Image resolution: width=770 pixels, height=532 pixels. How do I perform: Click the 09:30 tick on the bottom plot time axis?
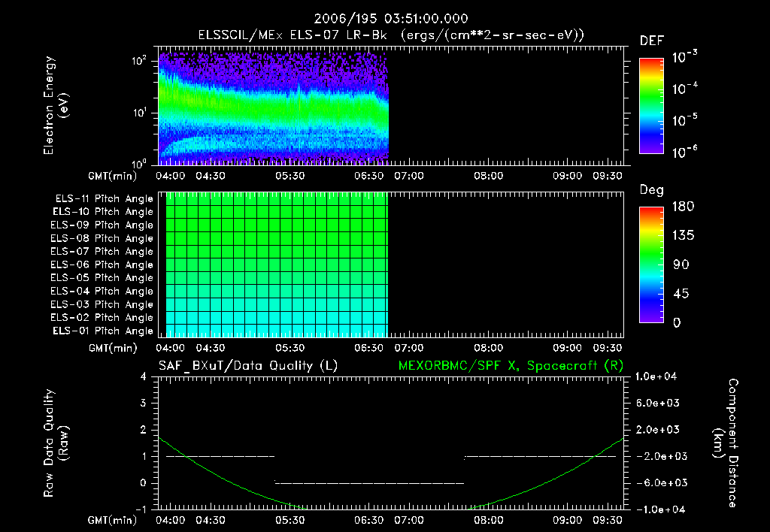608,520
